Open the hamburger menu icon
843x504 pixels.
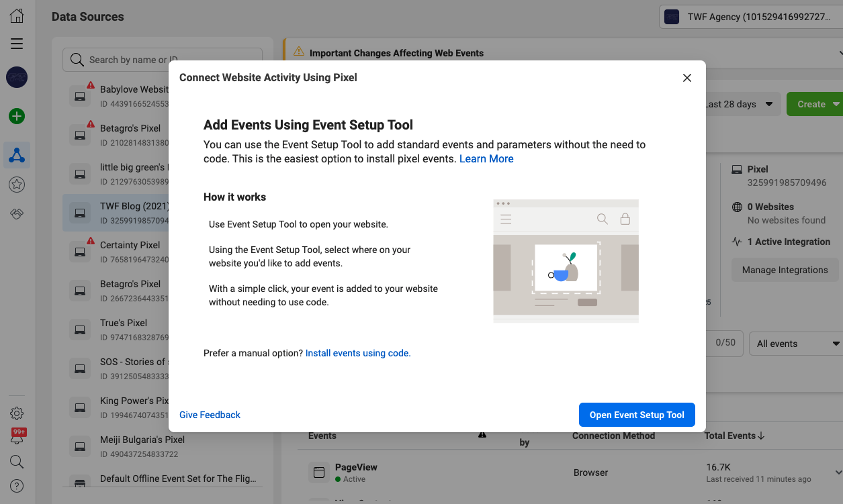click(x=17, y=44)
